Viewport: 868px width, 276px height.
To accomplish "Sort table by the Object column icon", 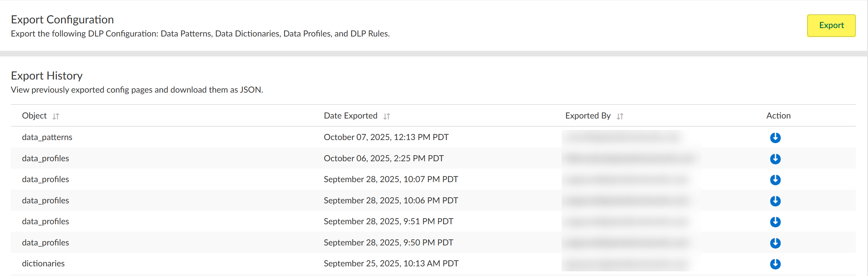I will (56, 116).
